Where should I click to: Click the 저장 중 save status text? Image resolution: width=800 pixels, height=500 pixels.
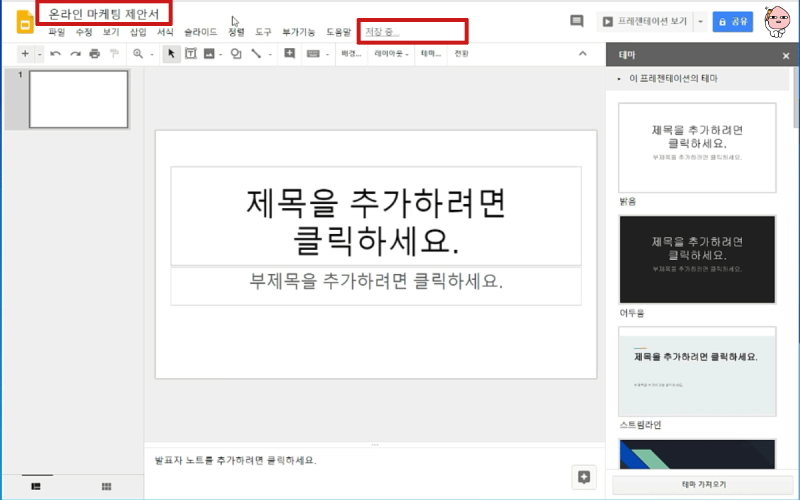point(382,32)
